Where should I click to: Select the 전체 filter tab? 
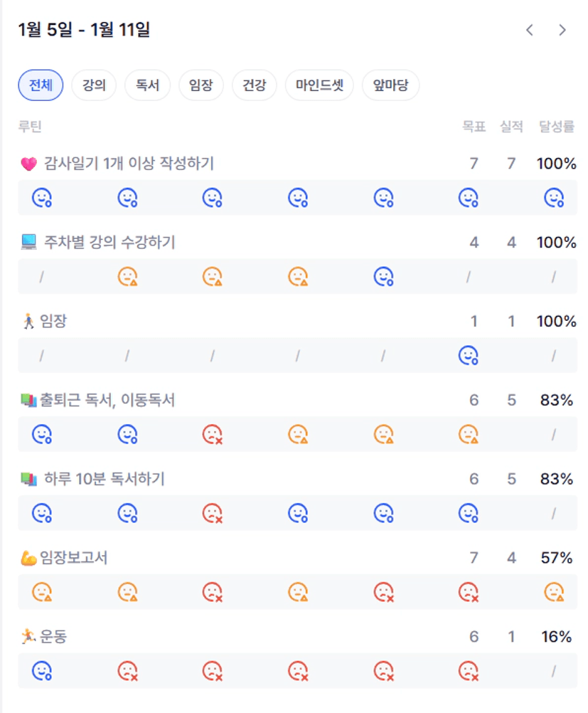pos(41,86)
